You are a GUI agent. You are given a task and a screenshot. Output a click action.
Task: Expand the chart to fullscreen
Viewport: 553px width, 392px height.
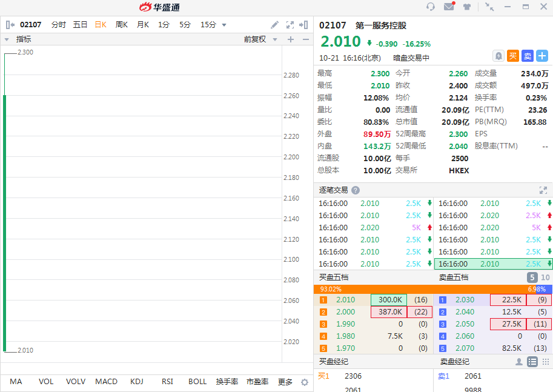coord(290,25)
